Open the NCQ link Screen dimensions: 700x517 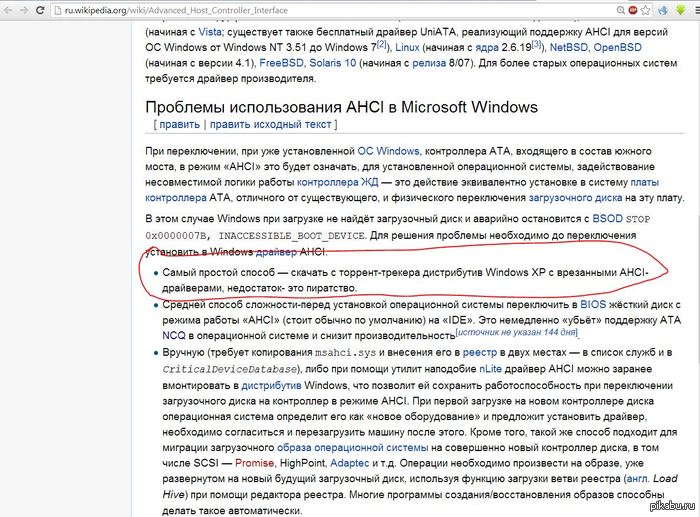(x=174, y=336)
